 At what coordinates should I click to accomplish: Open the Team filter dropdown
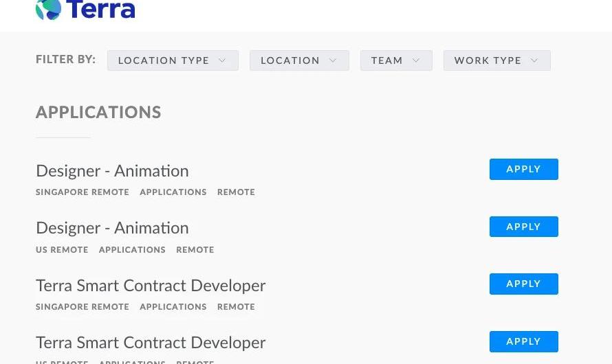pyautogui.click(x=396, y=60)
